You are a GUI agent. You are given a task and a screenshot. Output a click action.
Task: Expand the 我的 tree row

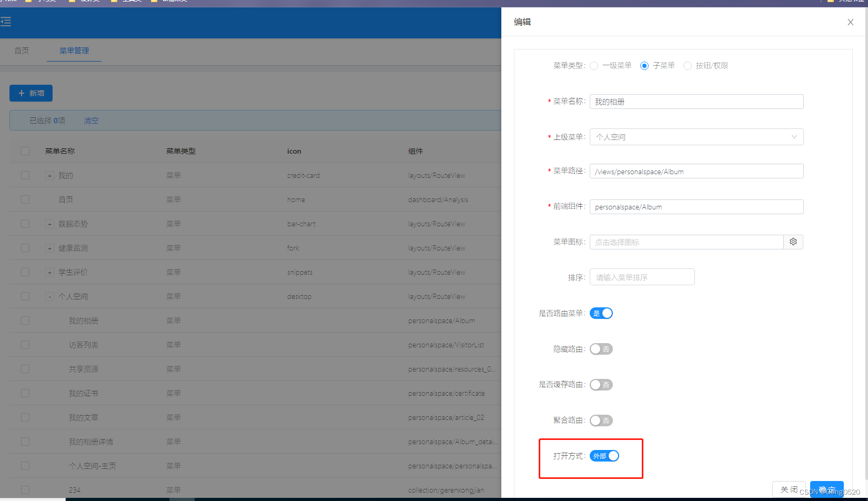(49, 176)
